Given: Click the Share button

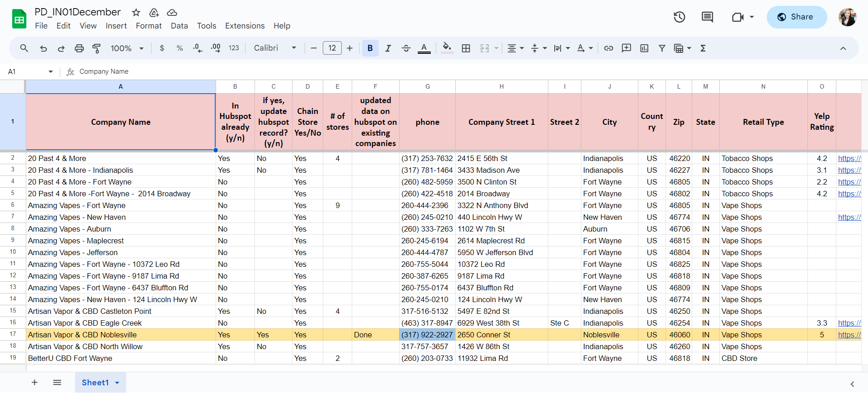Looking at the screenshot, I should pos(797,17).
